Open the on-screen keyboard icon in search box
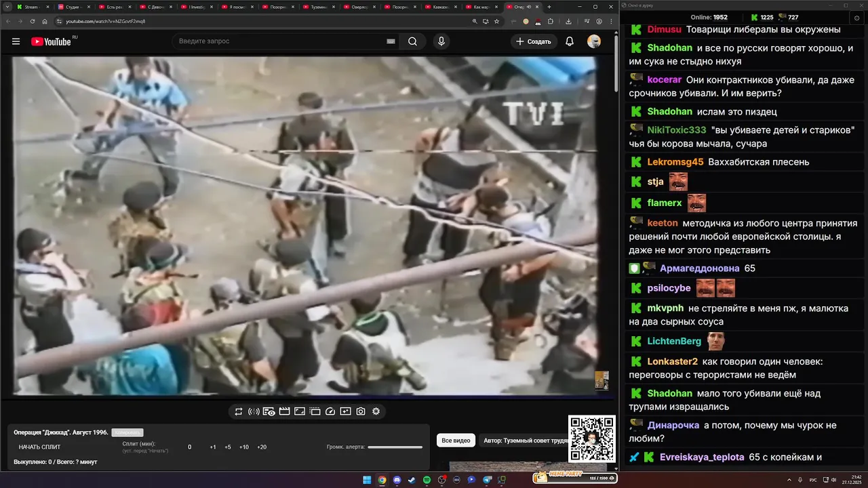The height and width of the screenshot is (488, 868). pos(391,41)
